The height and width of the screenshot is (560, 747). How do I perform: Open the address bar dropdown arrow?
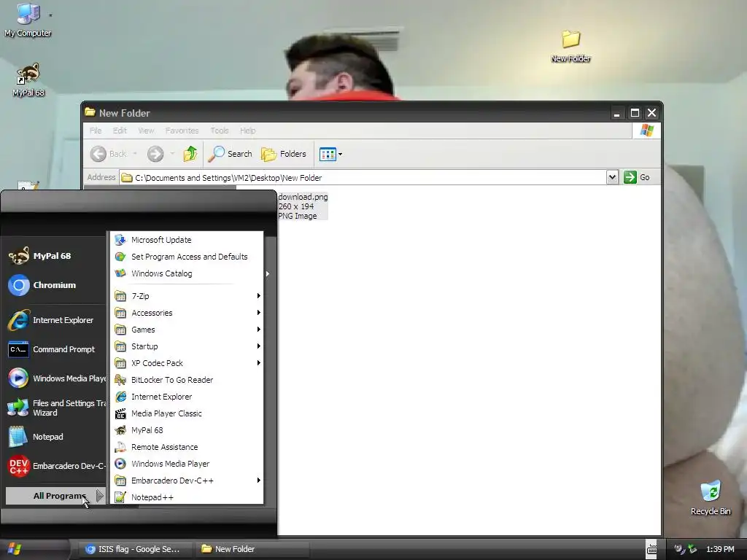click(612, 178)
